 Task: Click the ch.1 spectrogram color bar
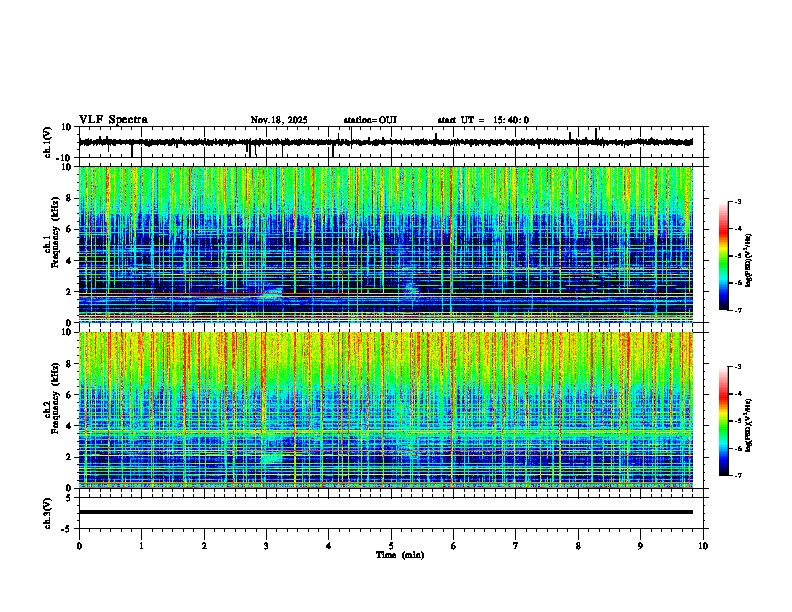pos(724,256)
